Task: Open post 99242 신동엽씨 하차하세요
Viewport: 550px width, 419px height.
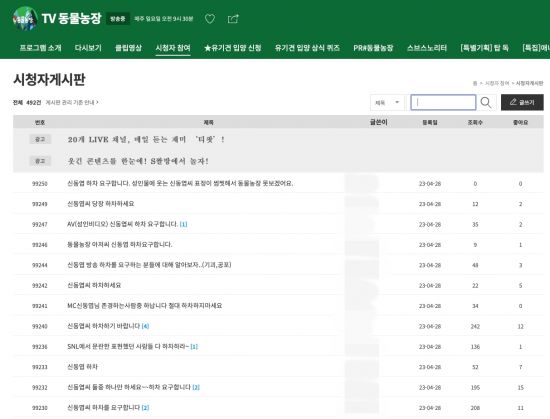Action: [94, 285]
